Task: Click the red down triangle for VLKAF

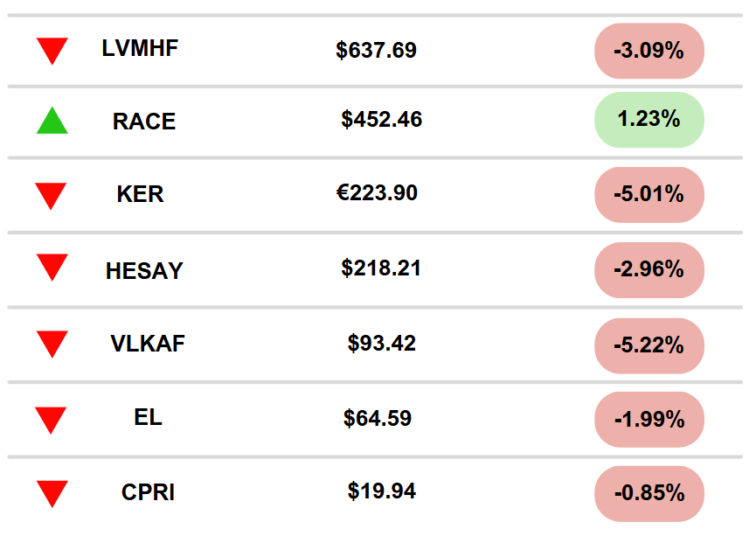Action: pos(52,345)
